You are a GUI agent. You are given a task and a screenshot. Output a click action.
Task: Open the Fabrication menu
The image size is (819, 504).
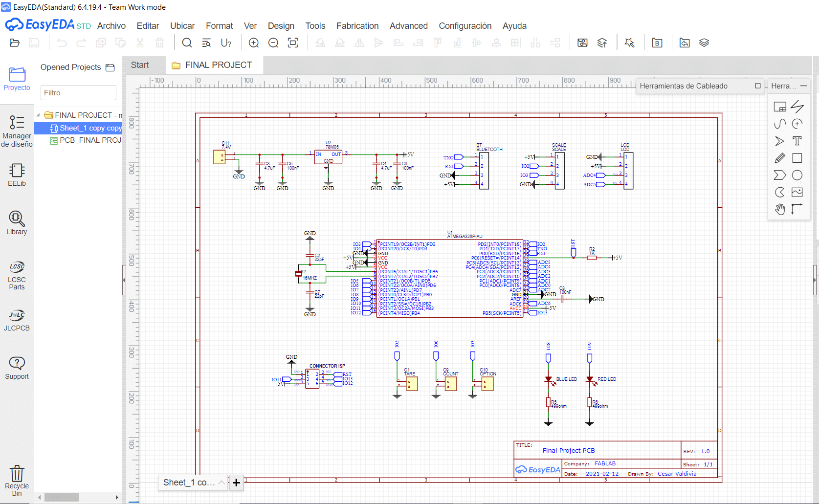(x=357, y=26)
